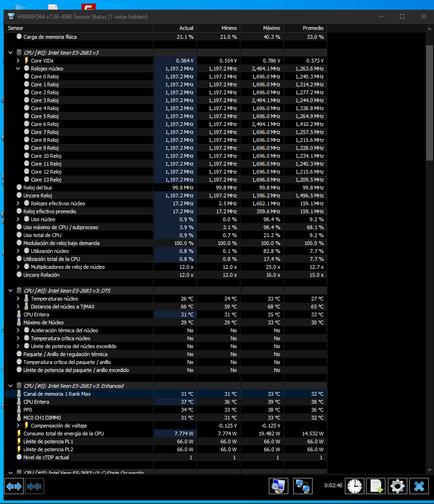Expand Temperaturas núcleo row
The width and height of the screenshot is (434, 504).
tap(18, 299)
